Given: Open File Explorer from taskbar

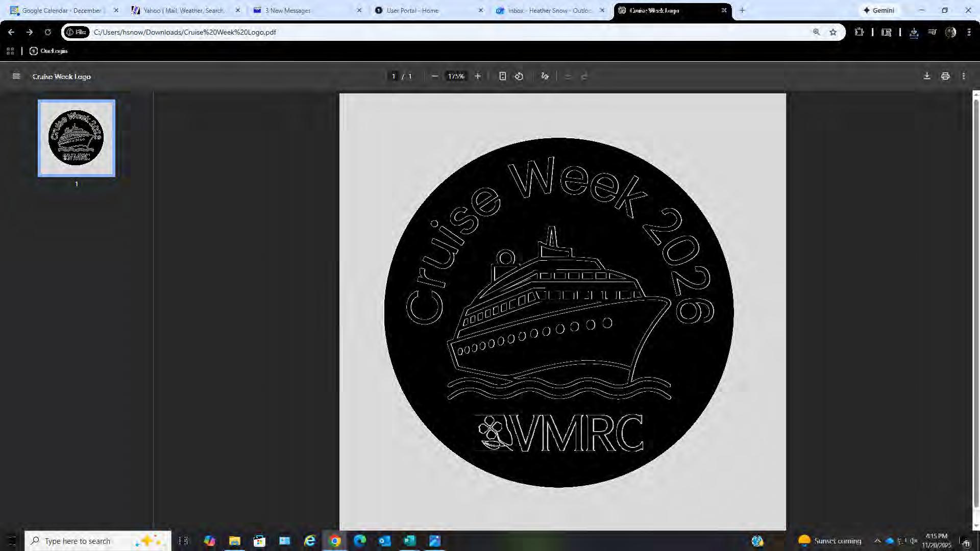Looking at the screenshot, I should [234, 541].
